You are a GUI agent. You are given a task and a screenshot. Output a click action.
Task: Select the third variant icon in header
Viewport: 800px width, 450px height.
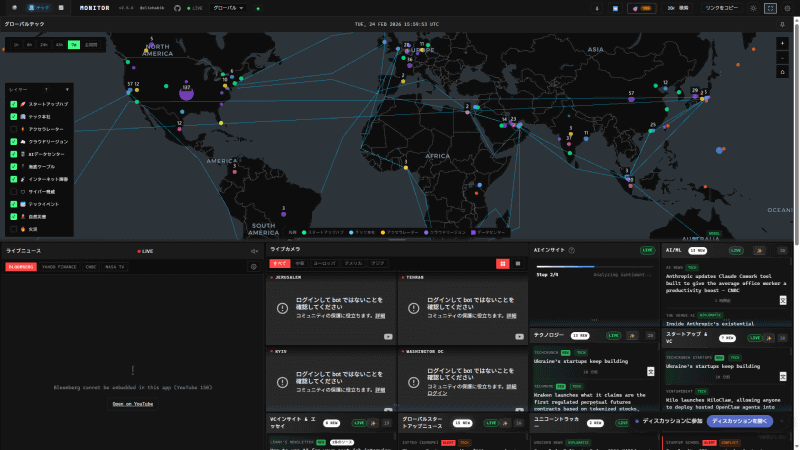(x=61, y=8)
